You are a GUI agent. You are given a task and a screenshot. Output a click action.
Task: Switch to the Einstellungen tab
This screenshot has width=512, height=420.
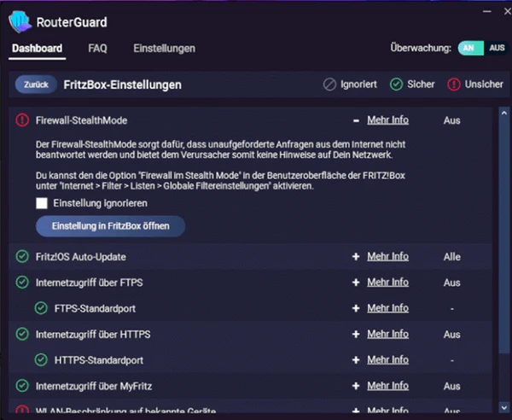point(164,49)
